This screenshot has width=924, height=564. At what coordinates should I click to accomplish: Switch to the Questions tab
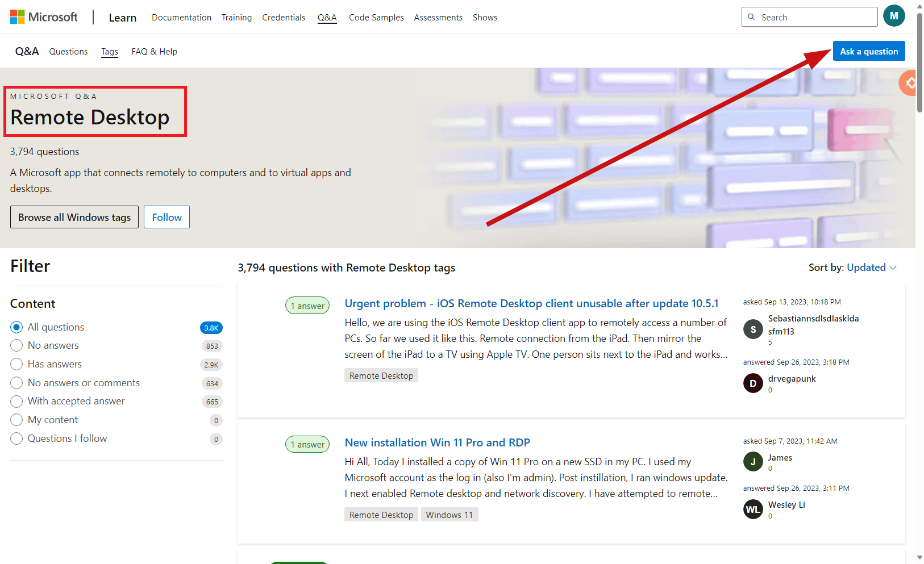point(68,52)
